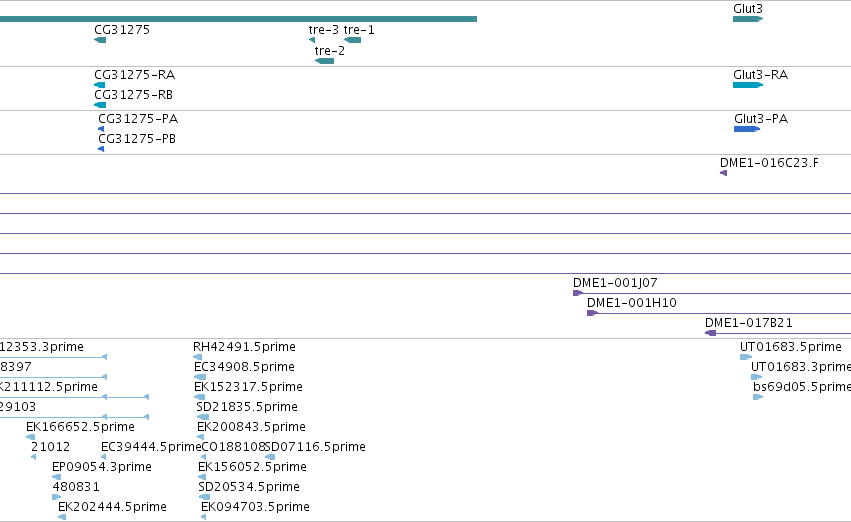Select the tre-2 gene arrow glyph
This screenshot has height=522, width=851.
[x=325, y=61]
